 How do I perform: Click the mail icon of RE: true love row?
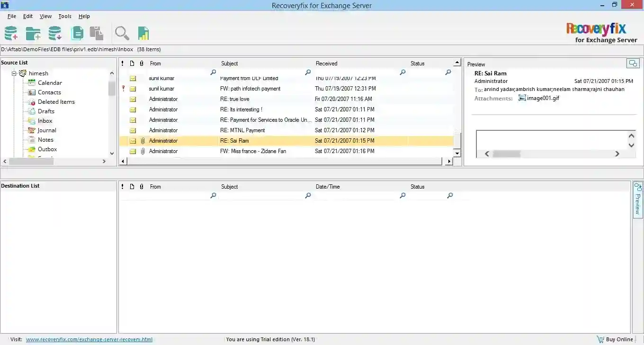tap(133, 99)
